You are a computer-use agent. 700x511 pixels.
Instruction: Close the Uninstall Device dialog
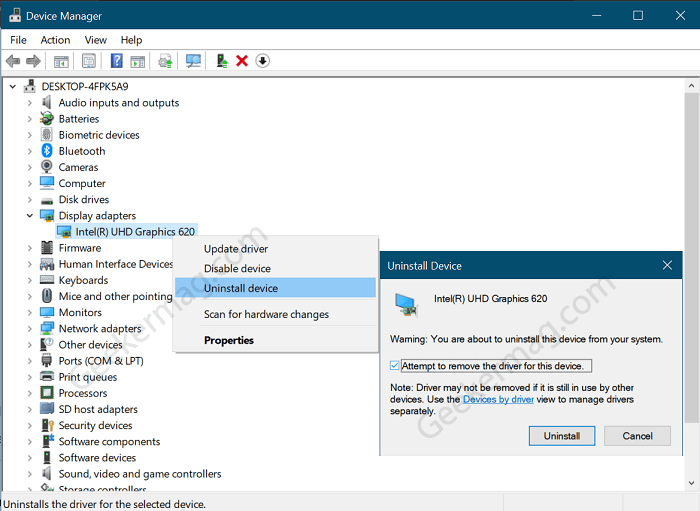click(x=667, y=266)
